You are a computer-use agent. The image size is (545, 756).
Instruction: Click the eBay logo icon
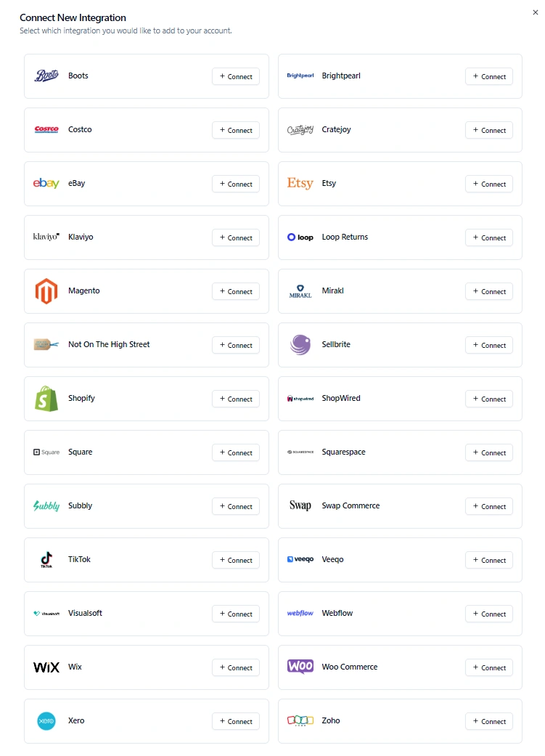(x=46, y=184)
